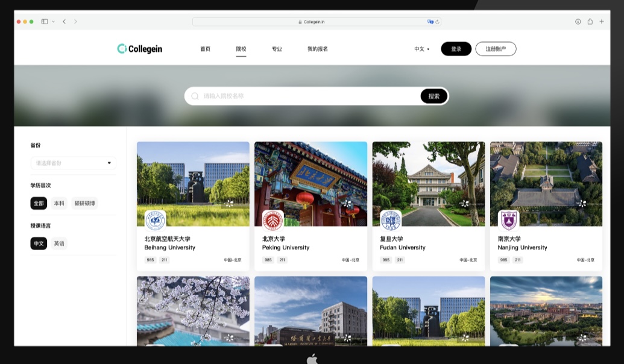Viewport: 624px width, 364px height.
Task: Click the Safari share icon
Action: tap(590, 22)
